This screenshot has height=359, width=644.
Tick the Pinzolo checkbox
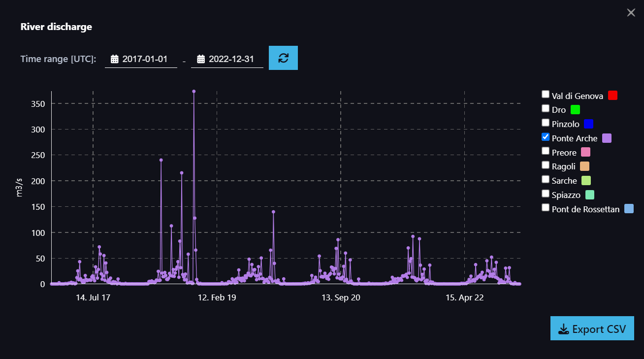click(546, 122)
